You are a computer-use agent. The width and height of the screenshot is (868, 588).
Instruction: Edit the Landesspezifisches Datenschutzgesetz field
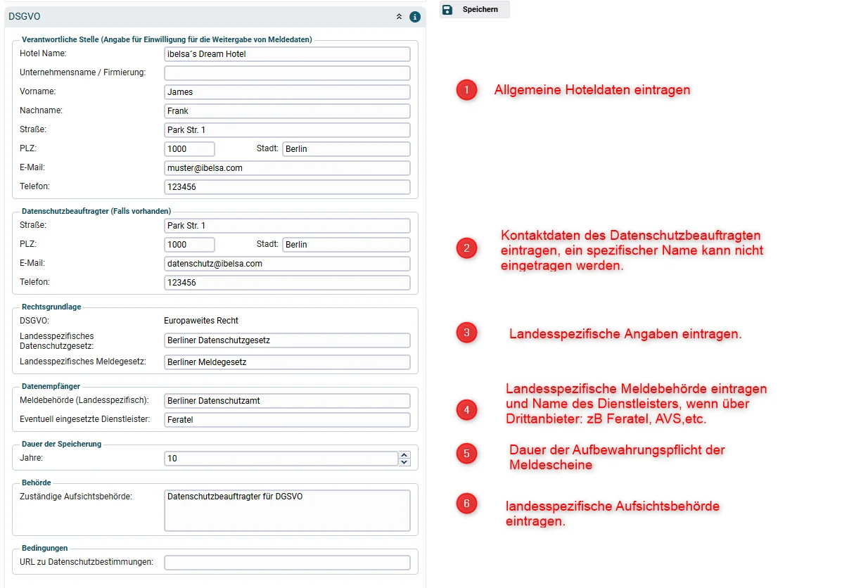(287, 340)
